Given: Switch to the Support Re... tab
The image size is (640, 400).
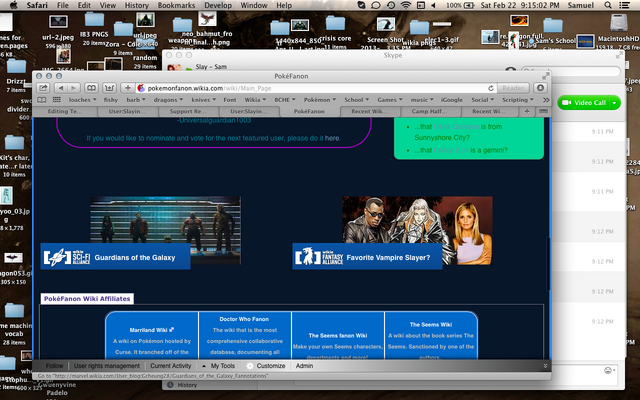Looking at the screenshot, I should coord(189,111).
